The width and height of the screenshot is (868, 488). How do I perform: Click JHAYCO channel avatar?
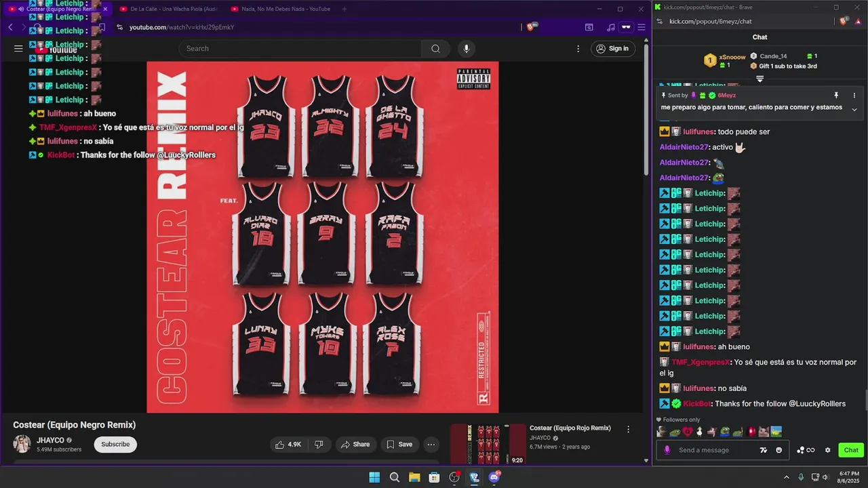point(22,445)
